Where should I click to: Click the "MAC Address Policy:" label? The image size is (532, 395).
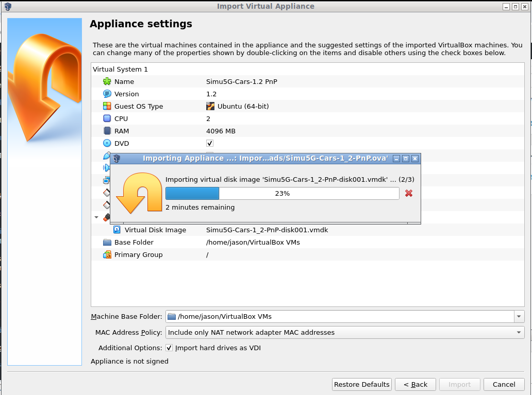128,332
